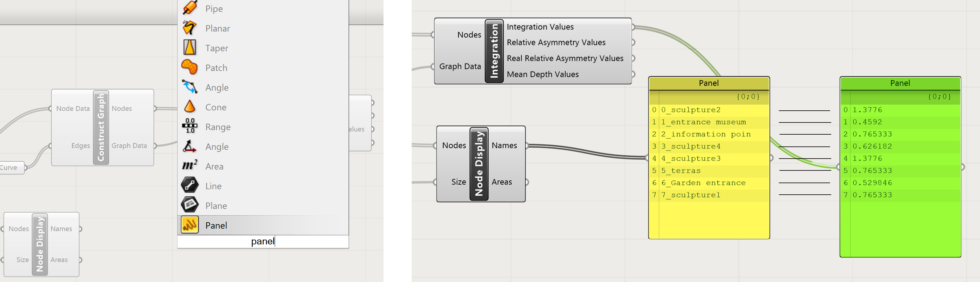
Task: Click the 0.529846 value in green panel
Action: (872, 183)
